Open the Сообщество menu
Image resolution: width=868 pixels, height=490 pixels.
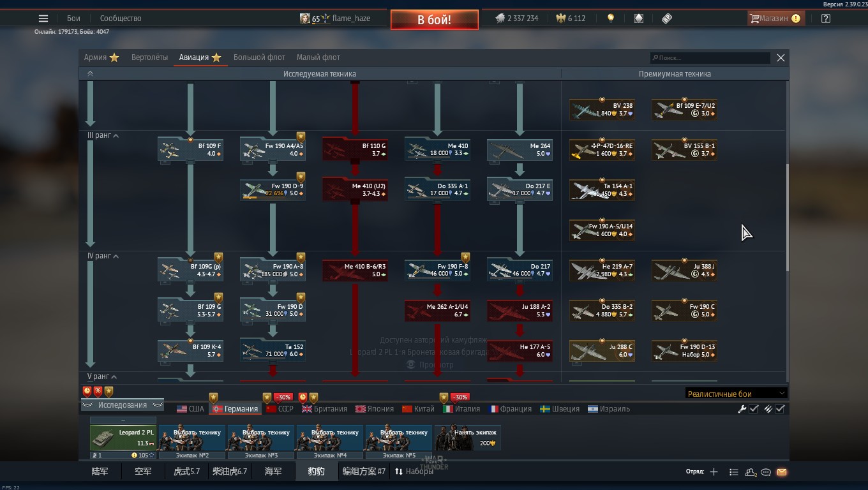click(x=121, y=19)
